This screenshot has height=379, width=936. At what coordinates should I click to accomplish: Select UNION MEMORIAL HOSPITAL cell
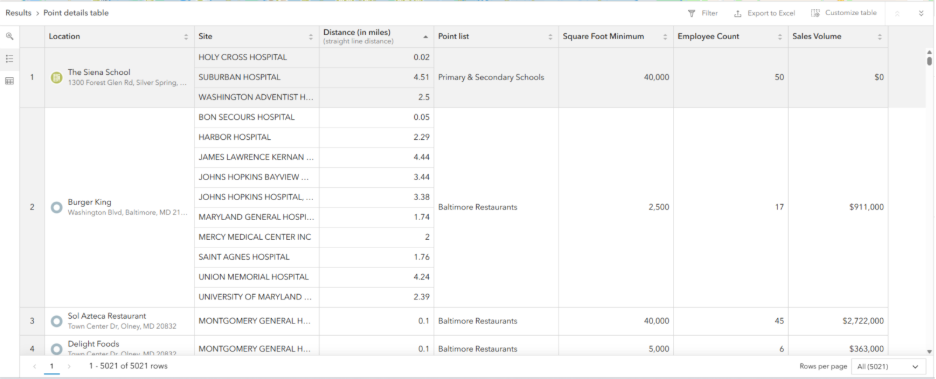click(257, 277)
